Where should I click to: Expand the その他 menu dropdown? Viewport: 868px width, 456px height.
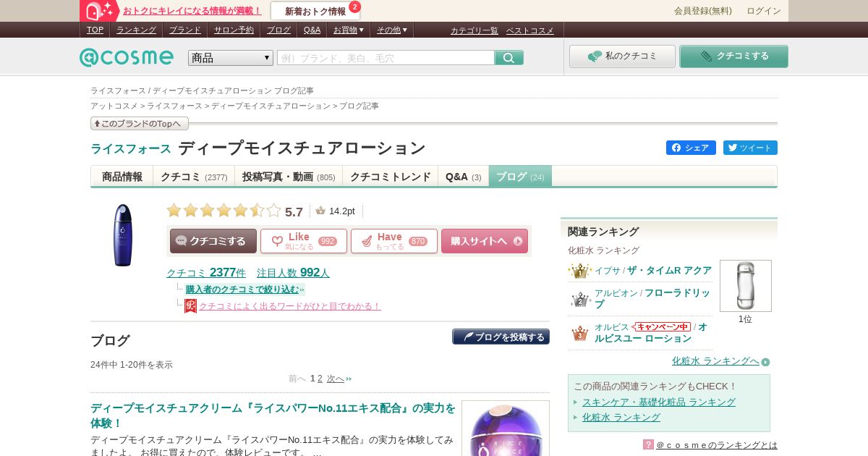pos(392,30)
